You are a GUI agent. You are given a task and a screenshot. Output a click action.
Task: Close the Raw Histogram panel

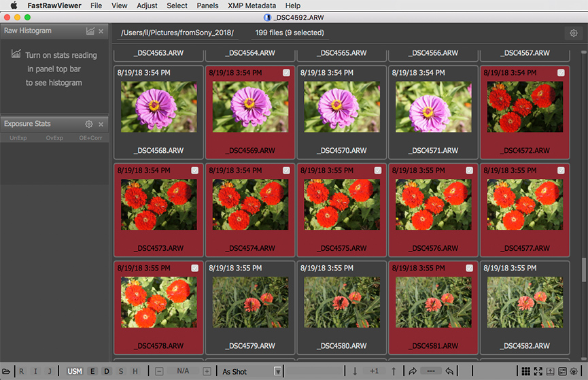101,31
